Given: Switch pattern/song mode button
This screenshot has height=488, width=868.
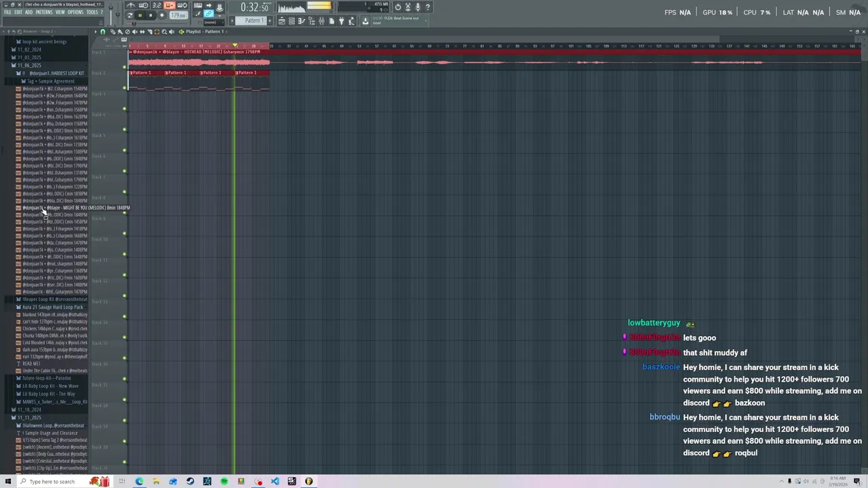Looking at the screenshot, I should pyautogui.click(x=130, y=15).
